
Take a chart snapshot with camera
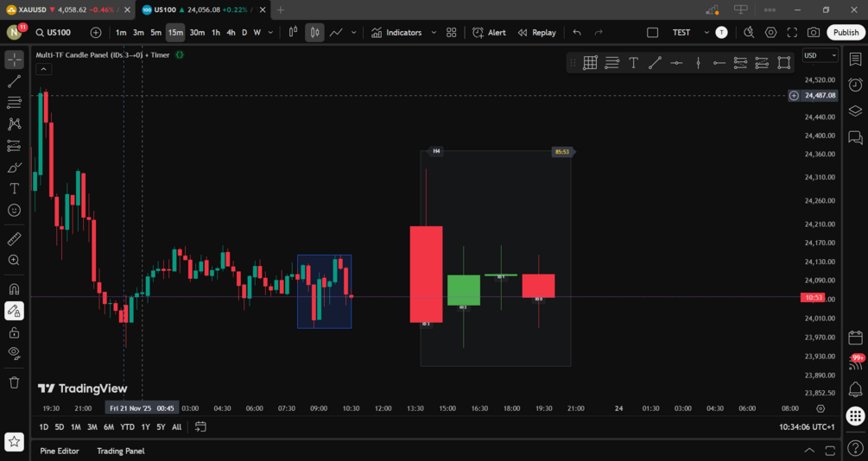(814, 33)
